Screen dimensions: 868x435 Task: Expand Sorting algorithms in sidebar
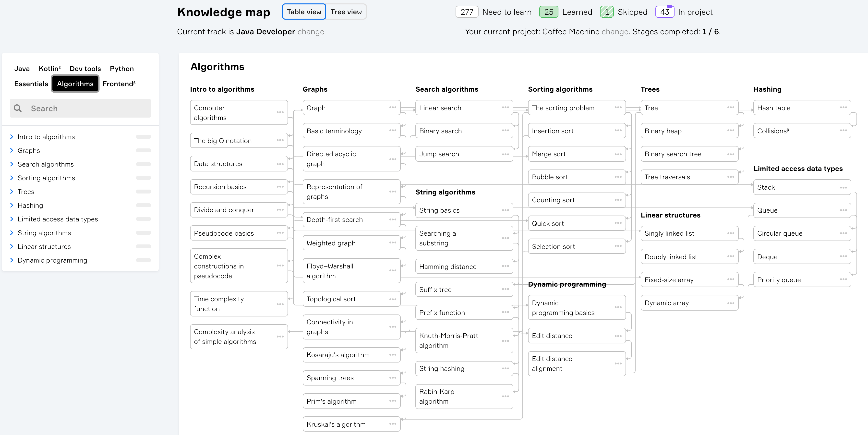pyautogui.click(x=12, y=178)
